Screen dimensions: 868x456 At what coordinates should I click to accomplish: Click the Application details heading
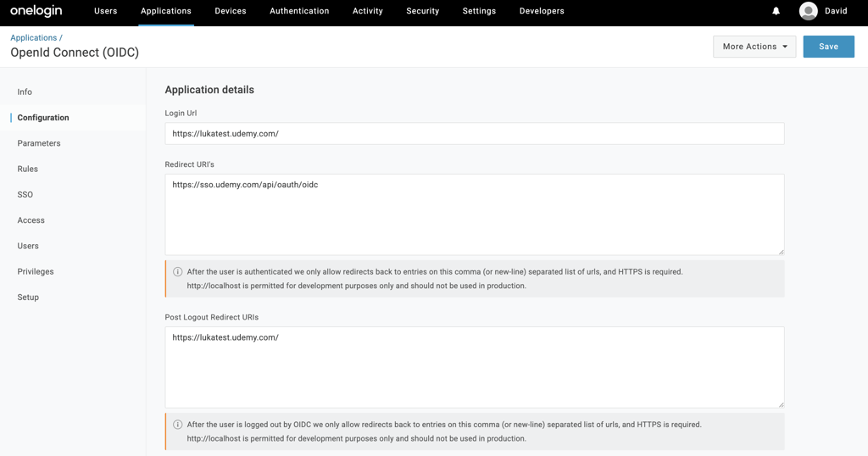[209, 90]
